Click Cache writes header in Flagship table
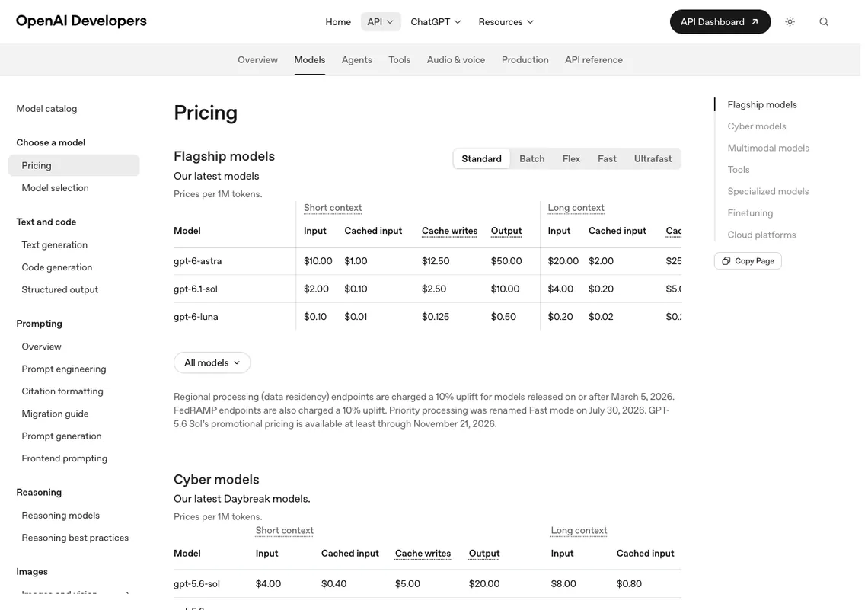Viewport: 868px width, 610px height. (x=449, y=231)
